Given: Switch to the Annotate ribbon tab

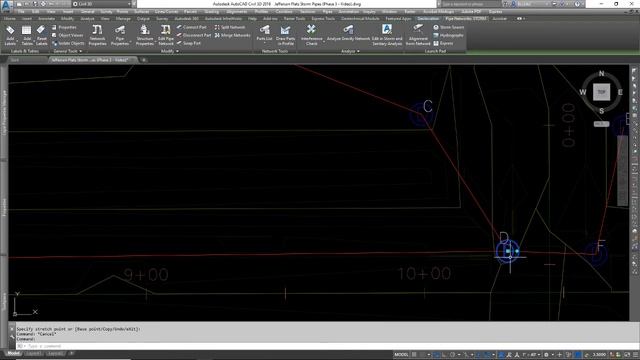Looking at the screenshot, I should (x=46, y=18).
